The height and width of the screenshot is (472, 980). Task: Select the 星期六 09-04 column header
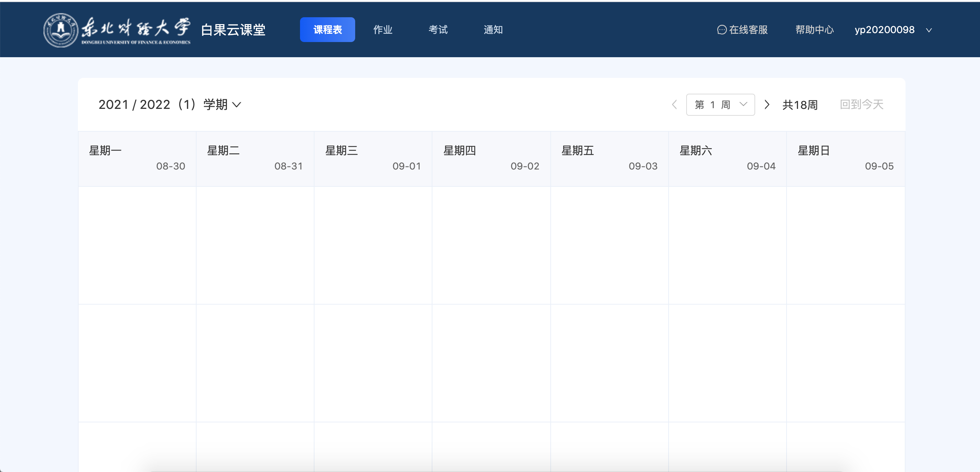point(727,158)
